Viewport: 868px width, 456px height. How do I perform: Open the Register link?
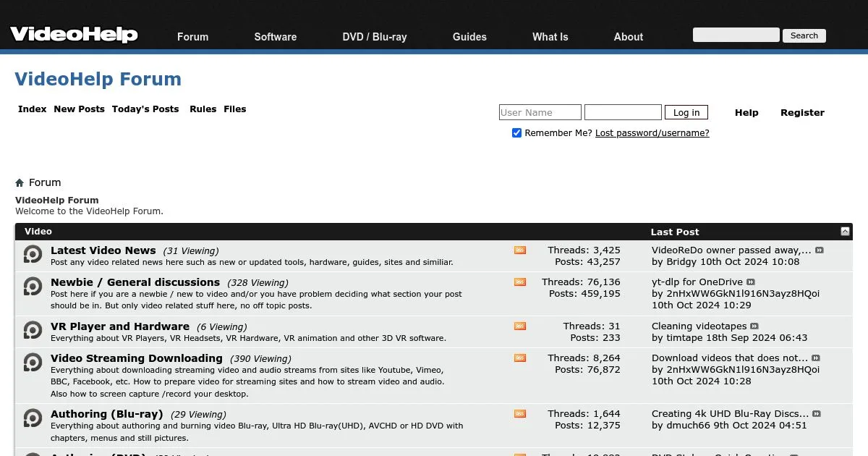[x=802, y=113]
